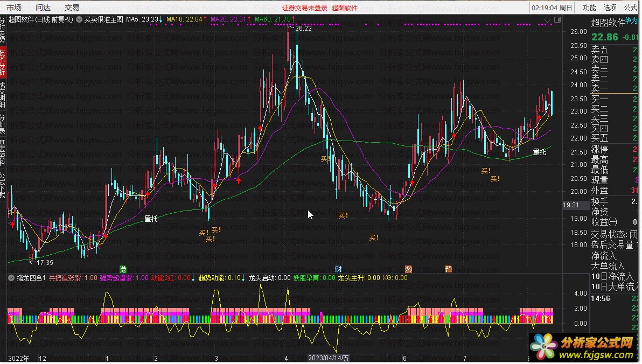The image size is (642, 364).
Task: Click the MA60: 21.70 value
Action: [x=275, y=19]
